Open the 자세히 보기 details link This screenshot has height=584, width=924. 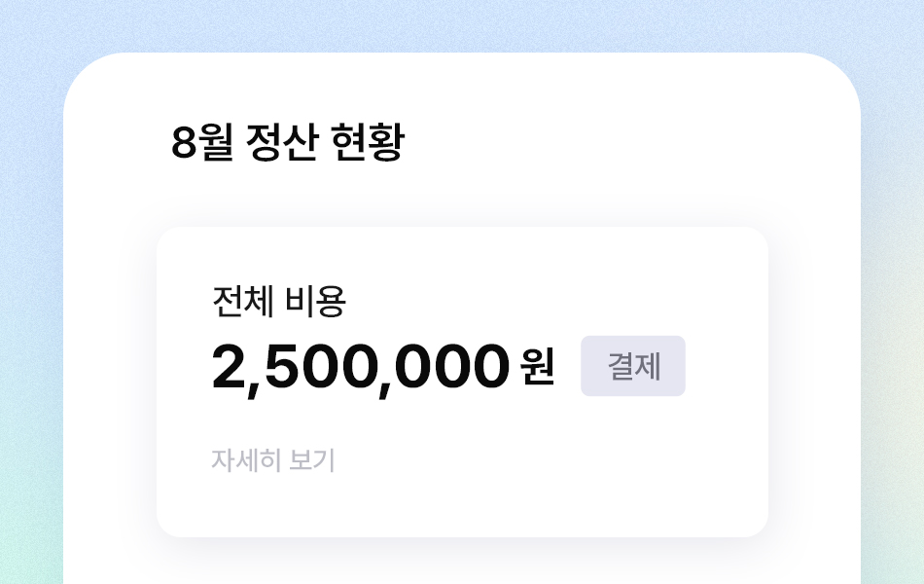(x=272, y=460)
